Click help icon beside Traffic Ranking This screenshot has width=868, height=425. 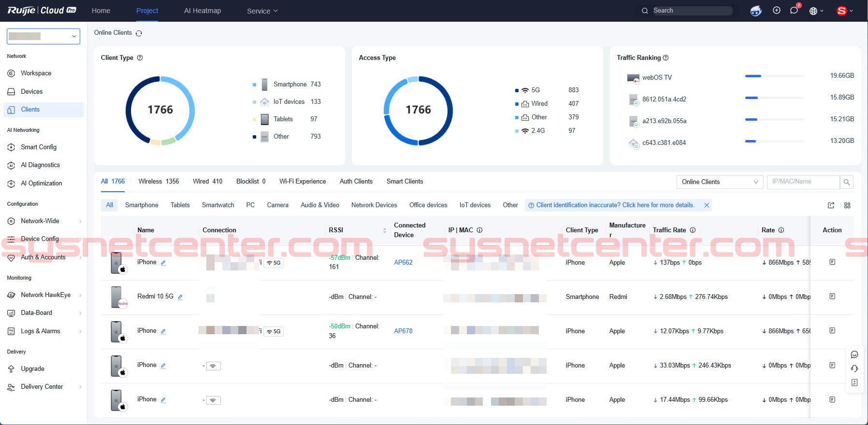tap(665, 58)
